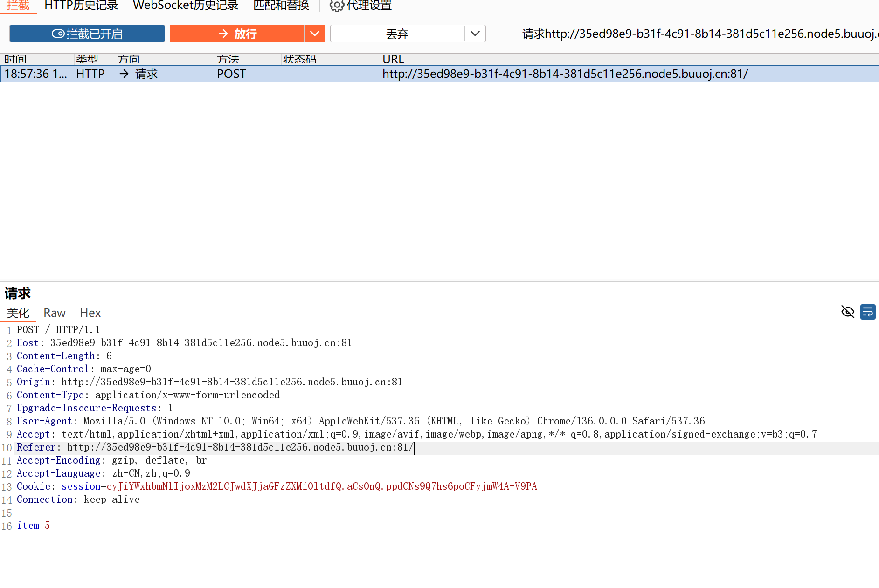
Task: Sort table by time column header
Action: 15,59
